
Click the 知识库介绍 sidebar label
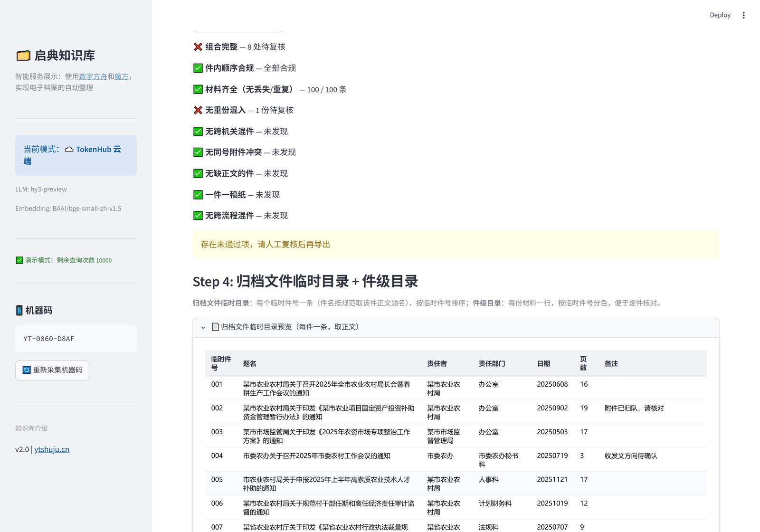31,428
